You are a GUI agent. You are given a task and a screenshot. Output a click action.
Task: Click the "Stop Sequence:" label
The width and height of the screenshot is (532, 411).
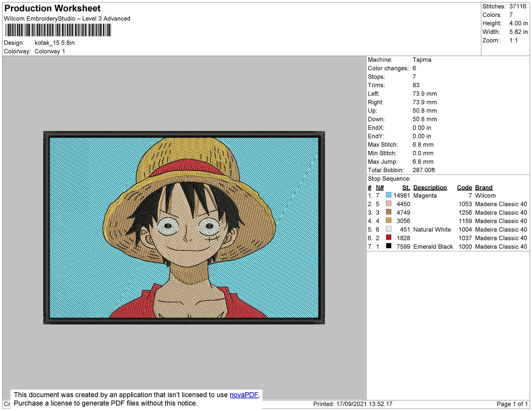click(x=389, y=179)
